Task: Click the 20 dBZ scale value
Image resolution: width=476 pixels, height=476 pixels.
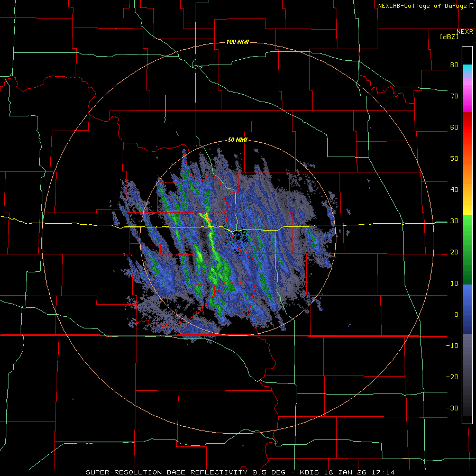Action: pos(454,252)
